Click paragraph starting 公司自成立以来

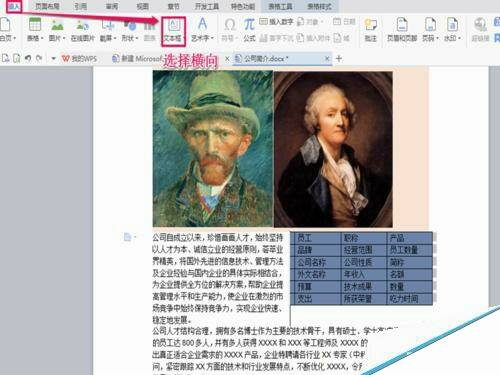coord(218,279)
